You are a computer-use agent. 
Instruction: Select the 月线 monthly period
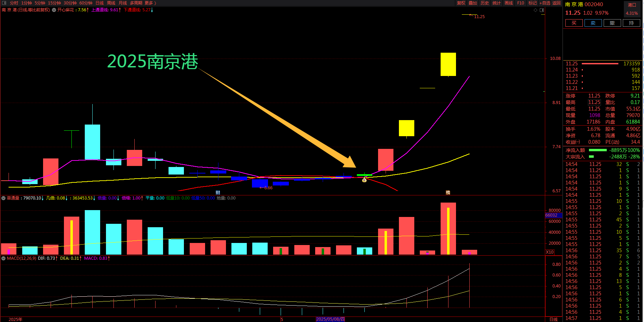coord(123,3)
